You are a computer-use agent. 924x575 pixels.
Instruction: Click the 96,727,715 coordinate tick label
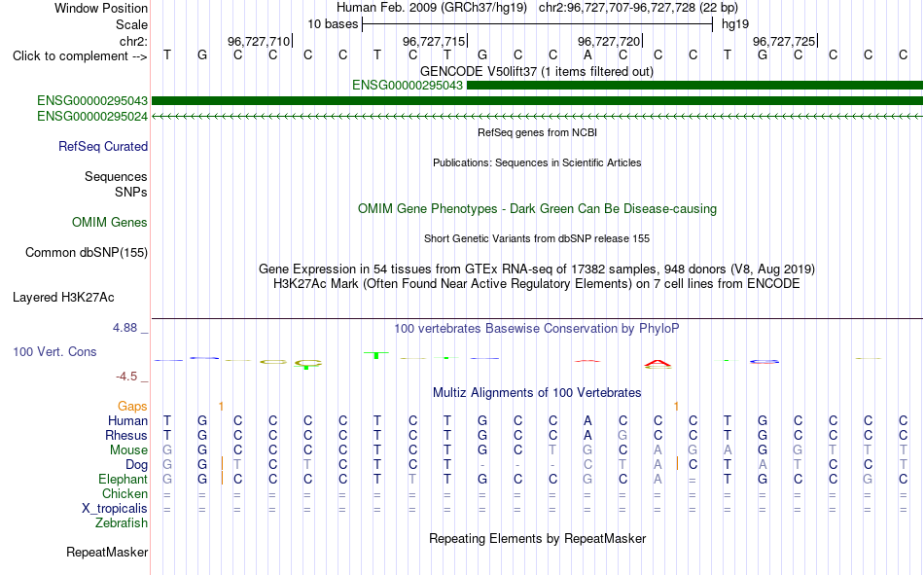tap(434, 41)
